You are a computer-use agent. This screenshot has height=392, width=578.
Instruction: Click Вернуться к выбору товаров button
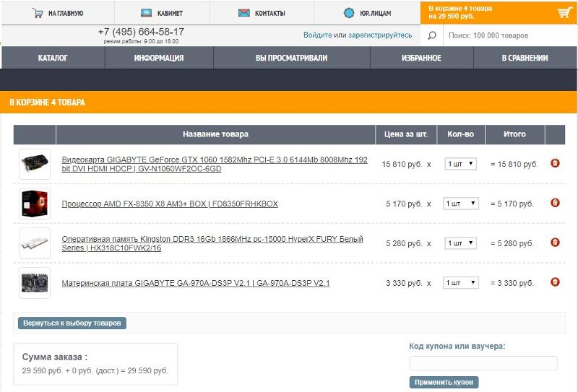[72, 323]
